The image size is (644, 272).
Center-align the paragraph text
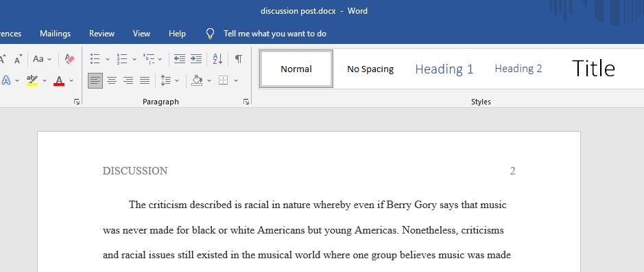112,80
